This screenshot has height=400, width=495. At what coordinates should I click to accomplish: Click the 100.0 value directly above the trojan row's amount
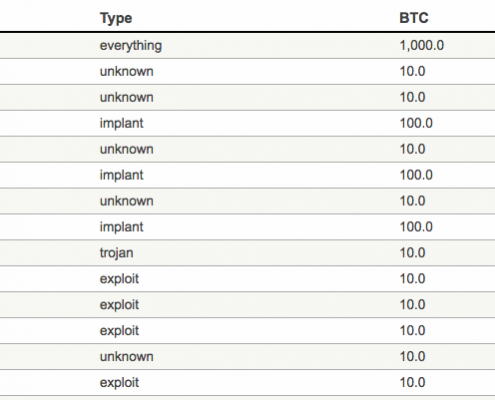(x=416, y=227)
